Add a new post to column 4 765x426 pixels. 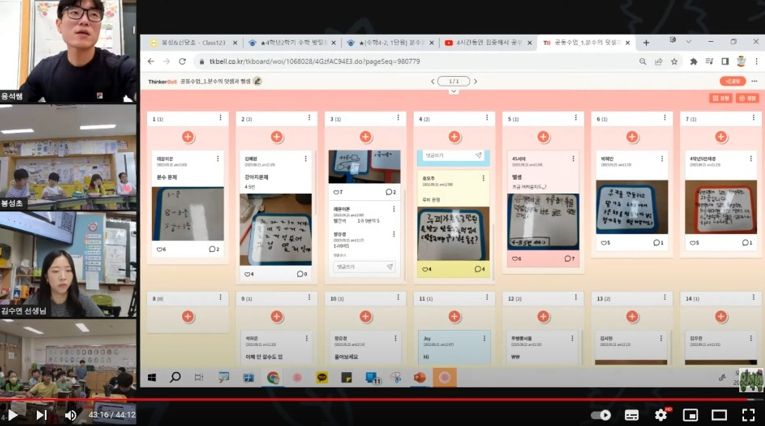[453, 136]
